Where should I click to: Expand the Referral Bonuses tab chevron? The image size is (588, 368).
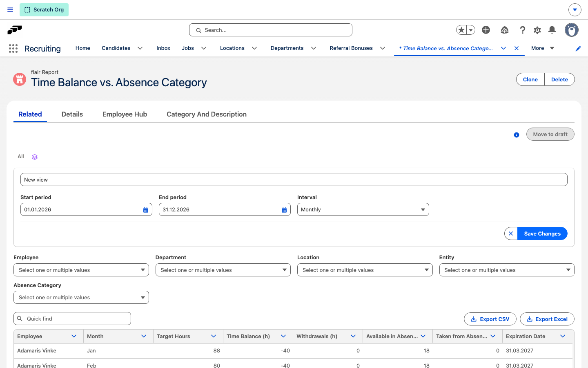click(383, 48)
